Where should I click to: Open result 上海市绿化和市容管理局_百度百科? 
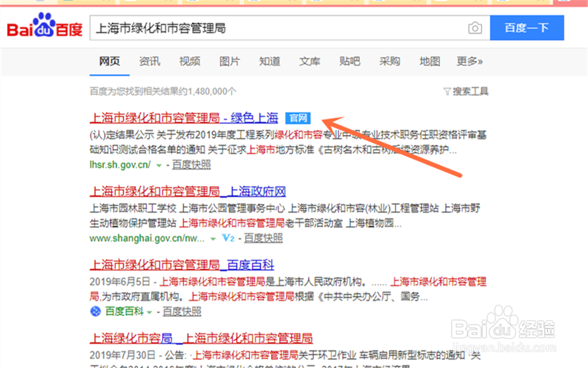click(x=182, y=265)
